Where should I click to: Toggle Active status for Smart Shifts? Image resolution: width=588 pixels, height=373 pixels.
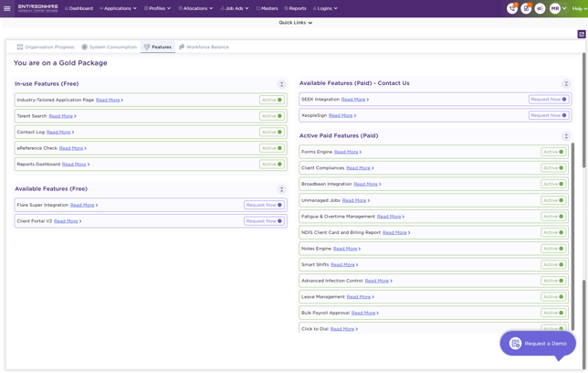553,264
